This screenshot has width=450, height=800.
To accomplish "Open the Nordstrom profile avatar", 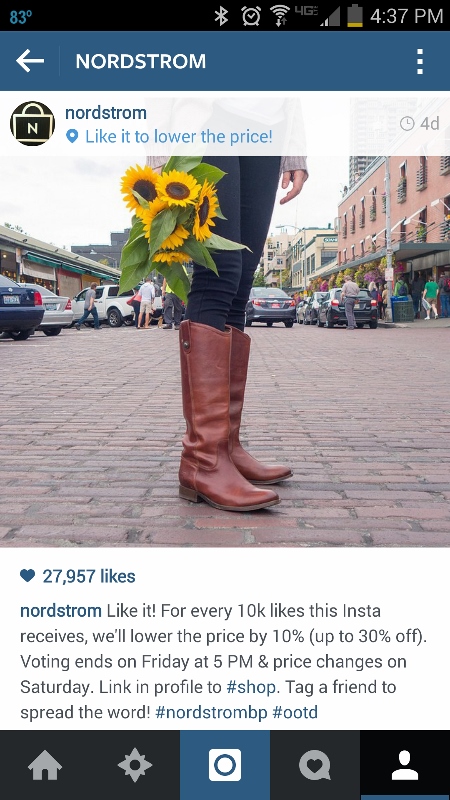I will tap(32, 123).
